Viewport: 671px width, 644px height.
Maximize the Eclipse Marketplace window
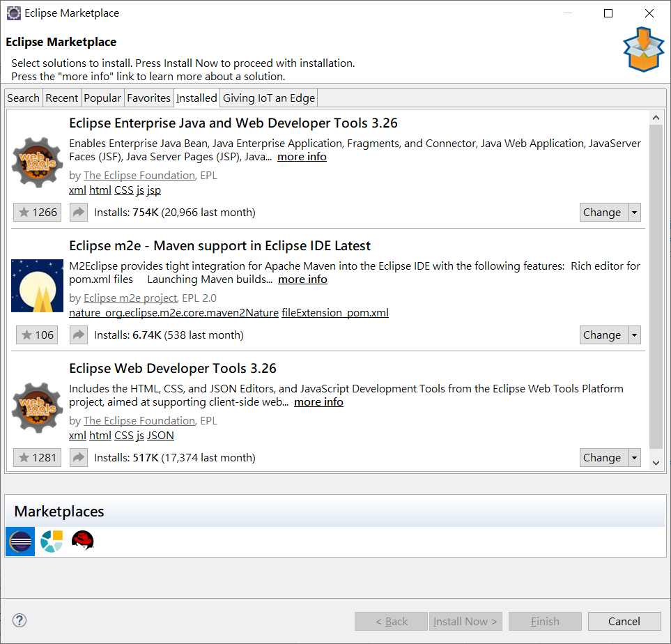click(608, 13)
